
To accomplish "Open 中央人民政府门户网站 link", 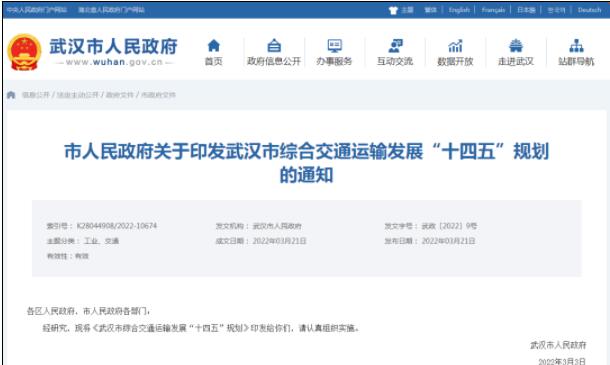I will tap(37, 10).
